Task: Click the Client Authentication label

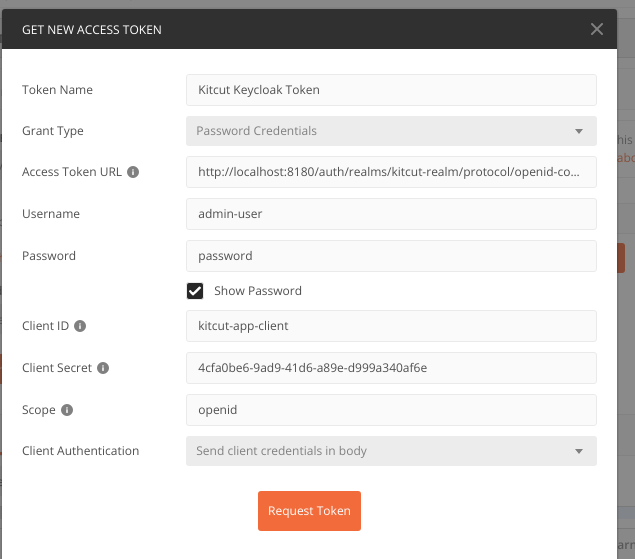Action: (x=81, y=451)
